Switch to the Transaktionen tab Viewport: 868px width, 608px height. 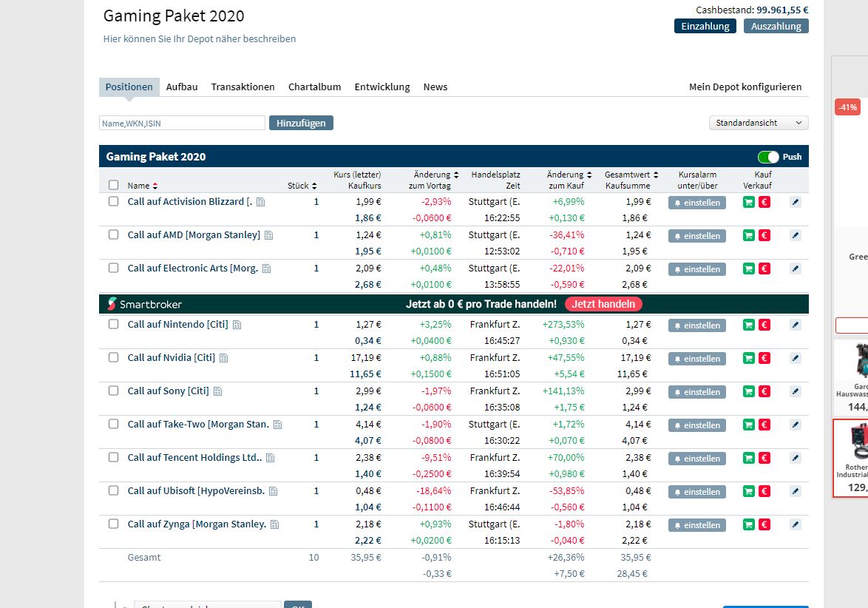(243, 87)
